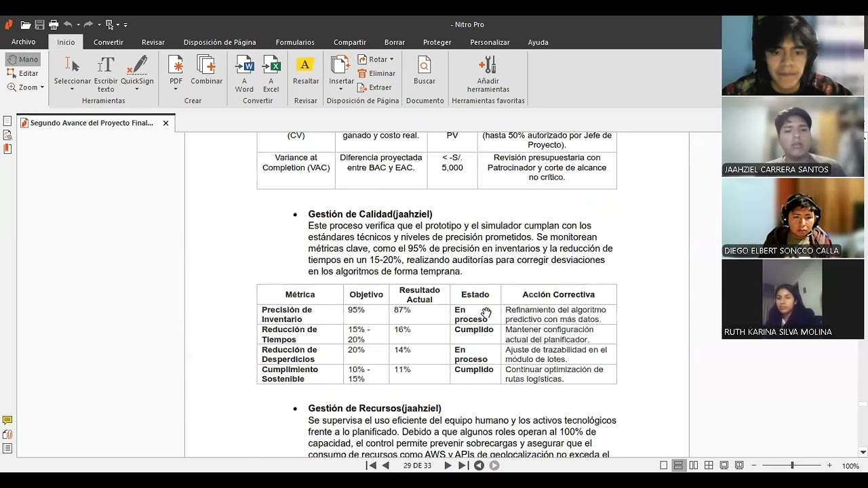Go to the previous page
The image size is (868, 488).
pos(386,466)
